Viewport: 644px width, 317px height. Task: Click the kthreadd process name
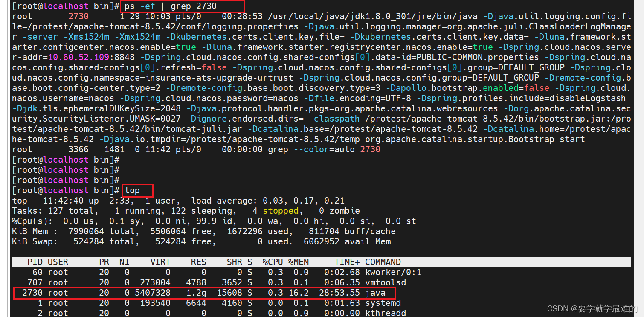[x=386, y=313]
